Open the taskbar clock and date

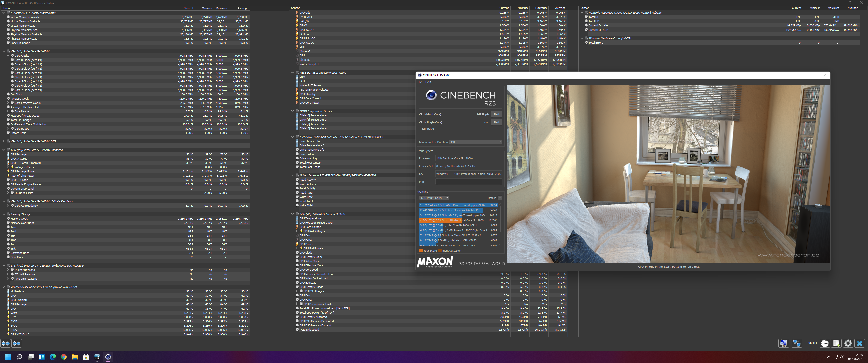click(x=855, y=357)
